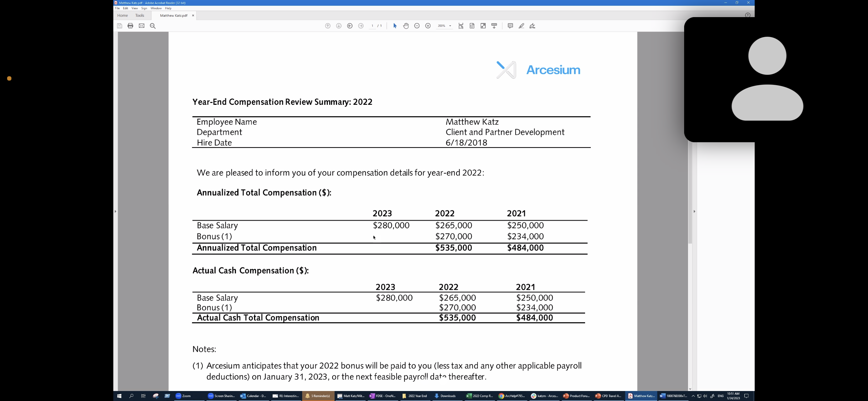
Task: Click the page number input field
Action: coord(372,26)
